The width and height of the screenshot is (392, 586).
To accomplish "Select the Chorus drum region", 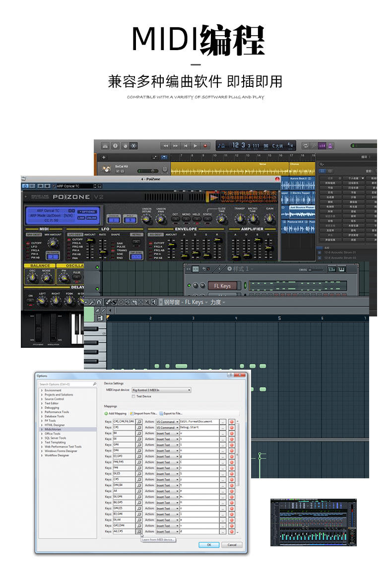I will [x=302, y=169].
